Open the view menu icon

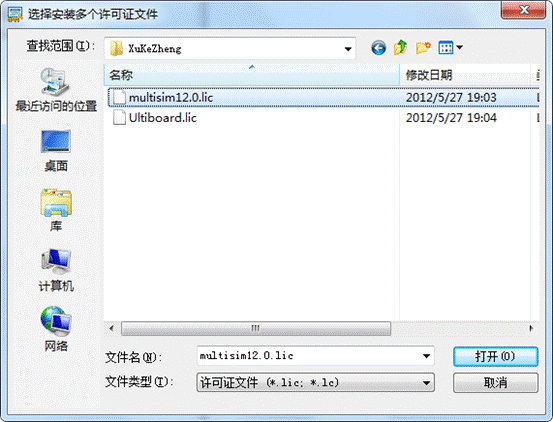pos(450,48)
